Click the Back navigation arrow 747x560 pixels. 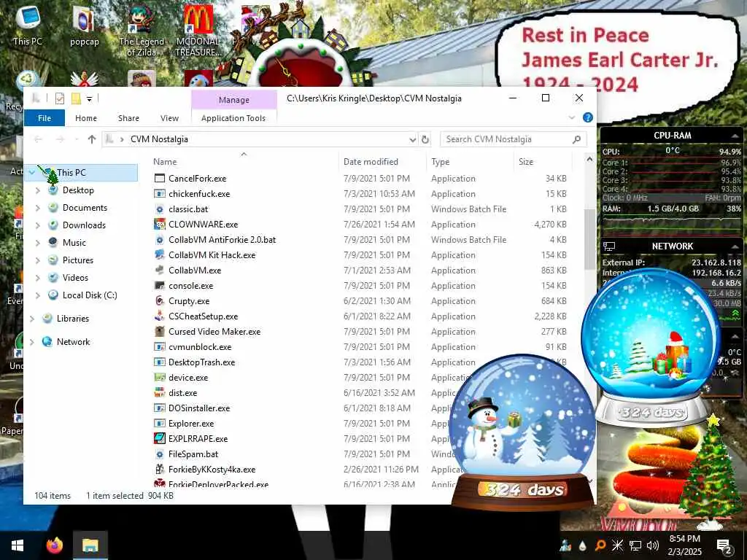pos(38,139)
